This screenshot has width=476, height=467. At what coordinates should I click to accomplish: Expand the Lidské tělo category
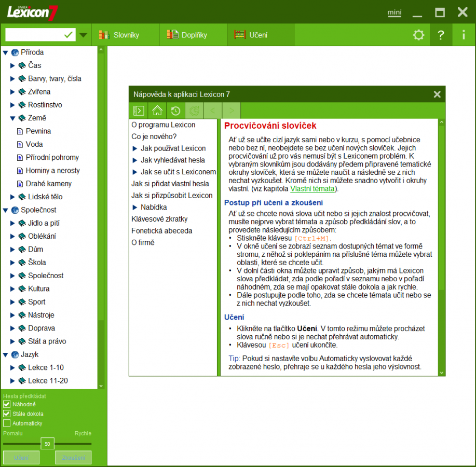pos(12,197)
